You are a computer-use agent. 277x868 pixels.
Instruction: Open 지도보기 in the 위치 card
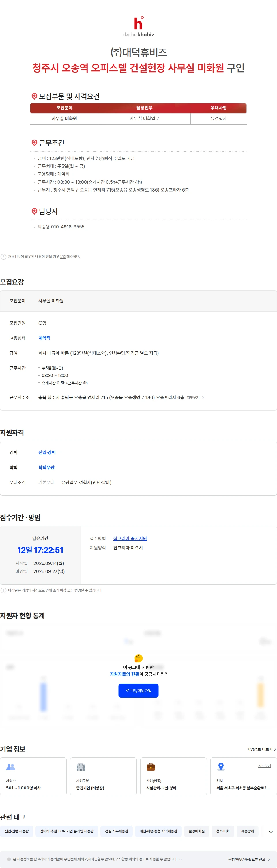[265, 766]
